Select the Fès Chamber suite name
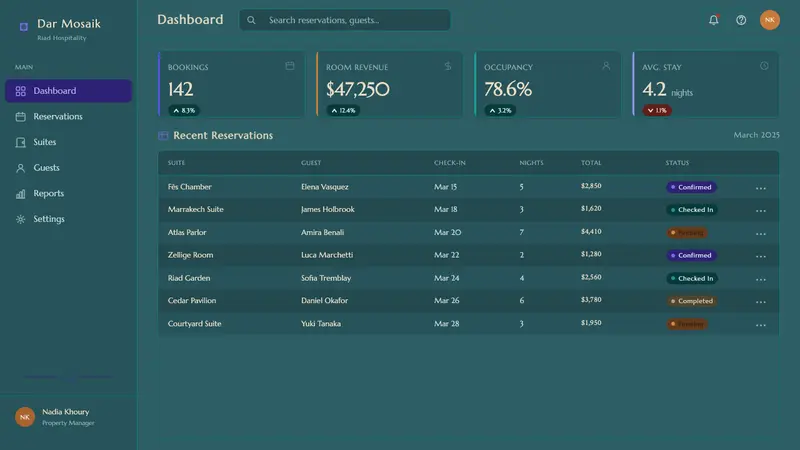Screen dimensions: 800x450 click(x=189, y=187)
